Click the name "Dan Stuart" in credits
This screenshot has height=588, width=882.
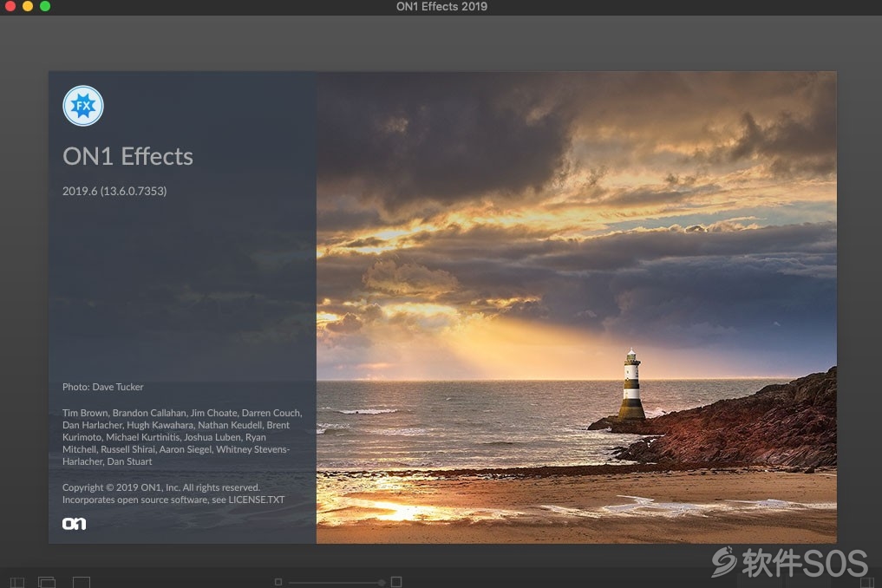[129, 461]
